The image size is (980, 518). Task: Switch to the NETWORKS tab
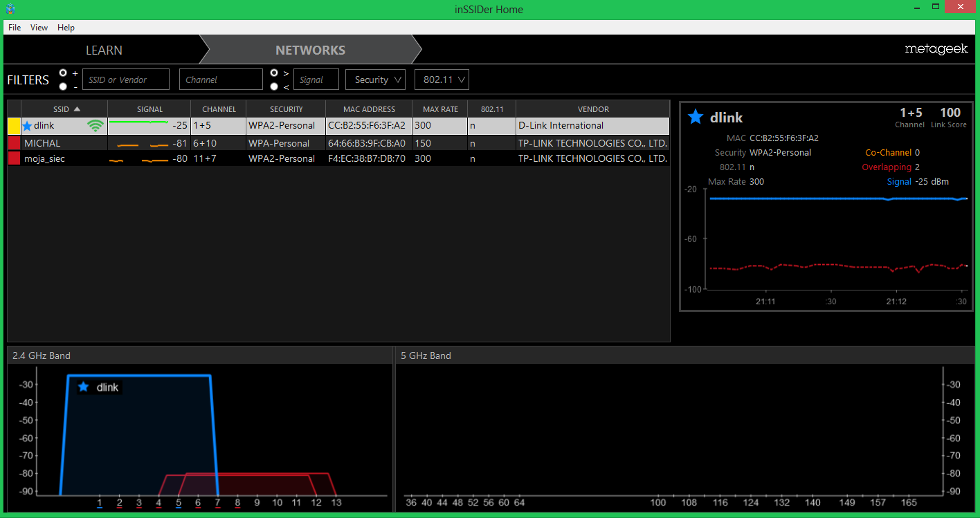(310, 50)
